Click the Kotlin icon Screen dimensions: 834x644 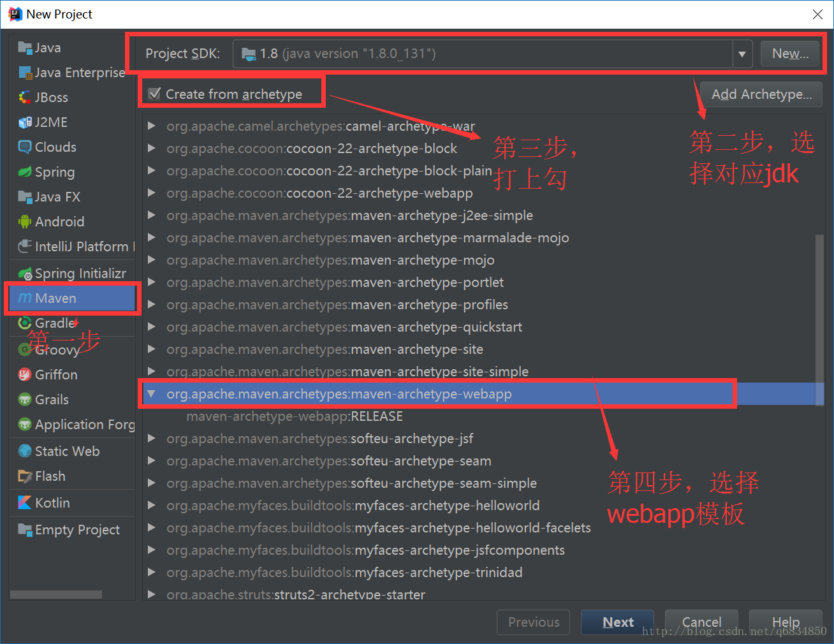point(25,503)
